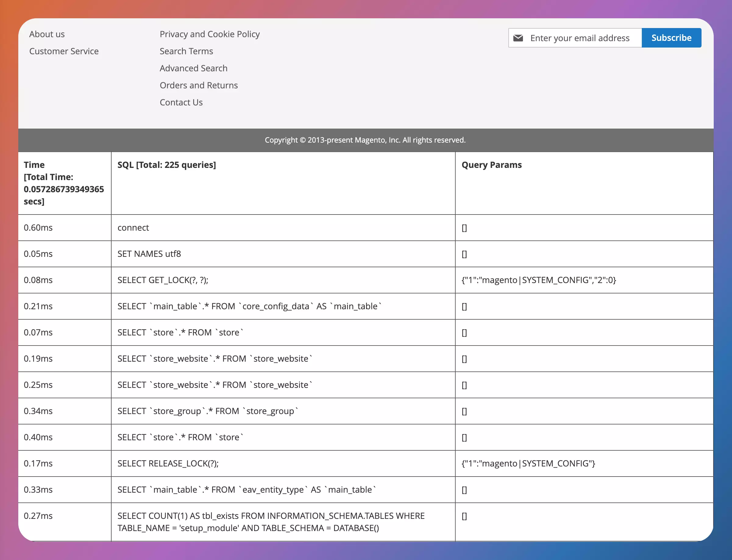Image resolution: width=732 pixels, height=560 pixels.
Task: Click the store query in 0.40ms row
Action: 283,437
